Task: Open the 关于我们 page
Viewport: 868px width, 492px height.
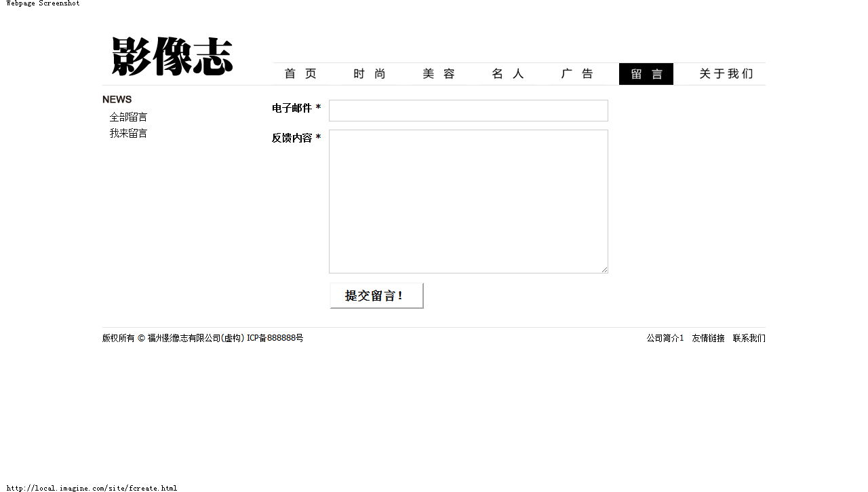Action: (726, 74)
